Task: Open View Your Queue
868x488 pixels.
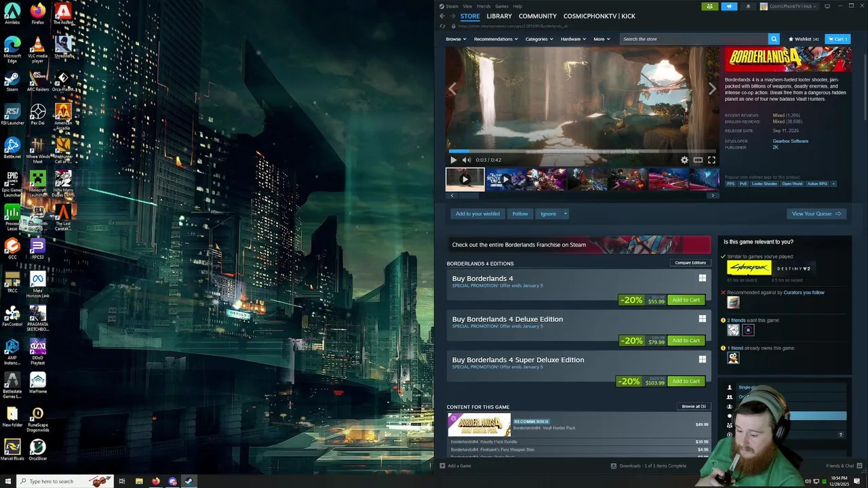Action: coord(816,214)
